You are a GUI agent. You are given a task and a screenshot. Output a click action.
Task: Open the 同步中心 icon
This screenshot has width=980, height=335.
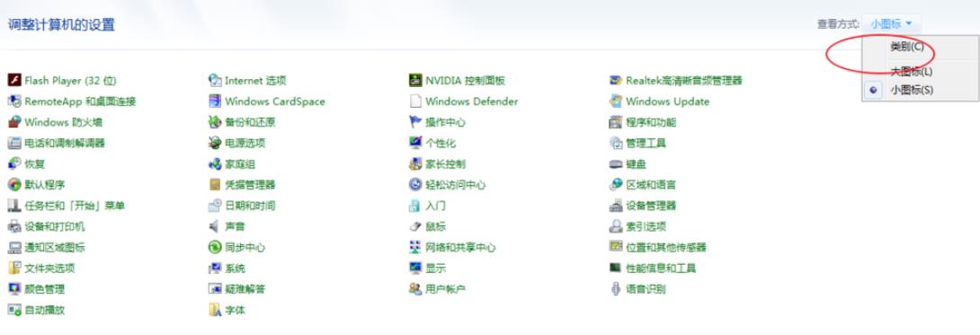(215, 248)
